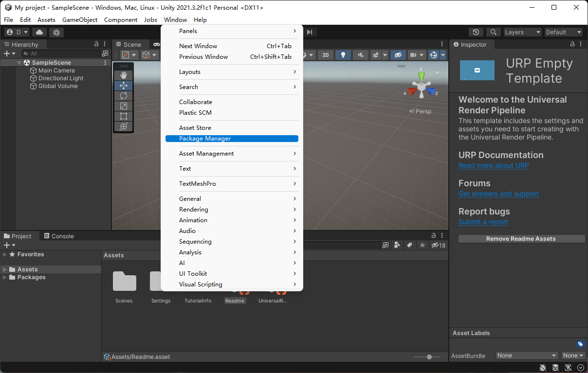Open the AssetBundle name None dropdown
Screen dimensions: 588x373
point(527,355)
